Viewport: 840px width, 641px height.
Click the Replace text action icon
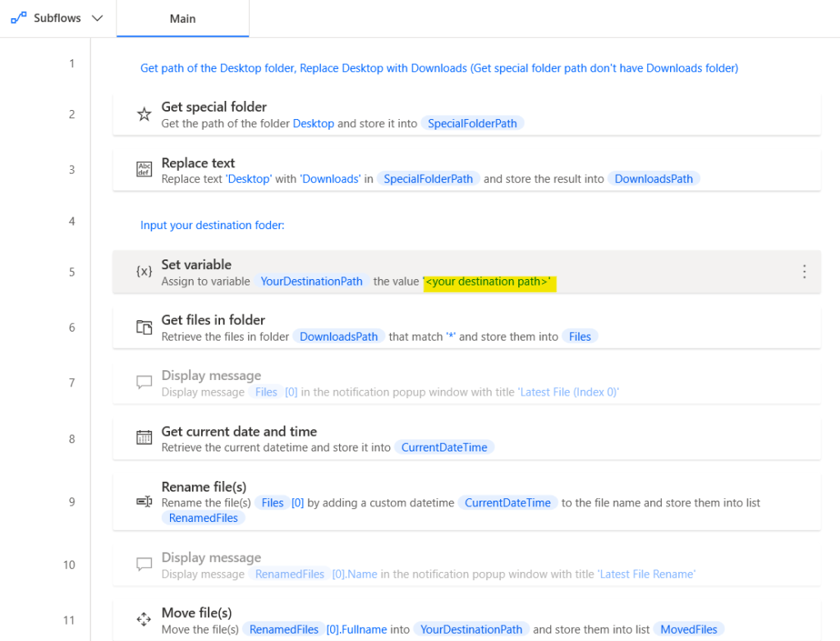pos(144,170)
